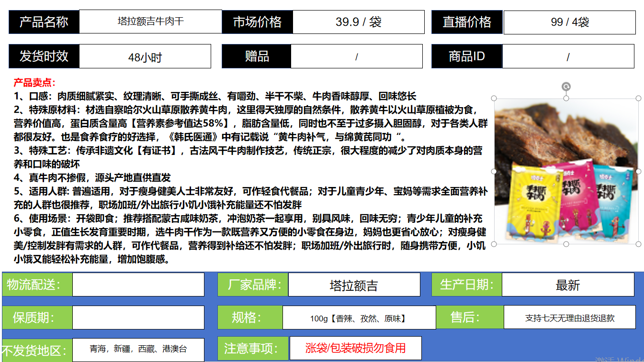This screenshot has height=362, width=644.
Task: Click the live-stream price box 99 / 4袋
Action: click(569, 22)
